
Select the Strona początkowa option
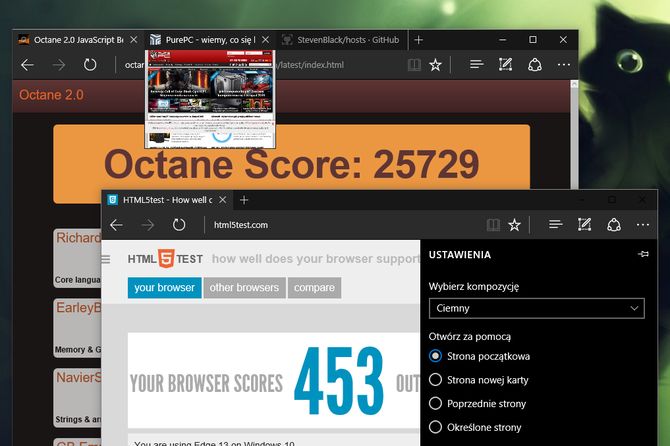tap(479, 356)
